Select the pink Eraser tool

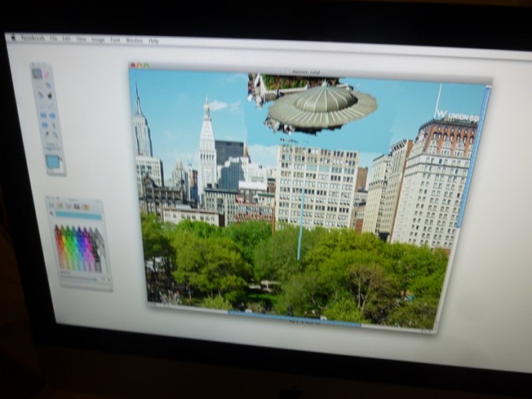click(46, 74)
